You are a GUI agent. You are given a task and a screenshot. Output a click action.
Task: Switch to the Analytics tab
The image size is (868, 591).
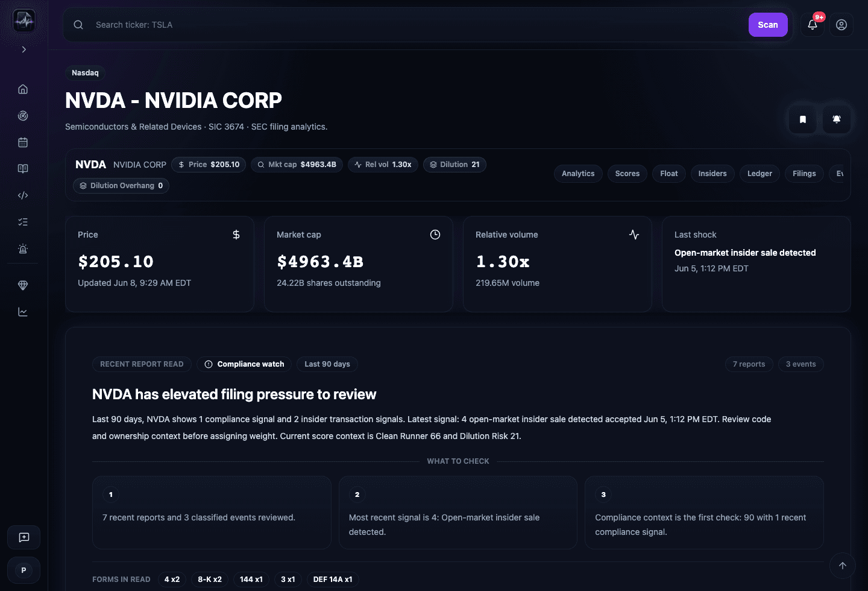click(578, 174)
